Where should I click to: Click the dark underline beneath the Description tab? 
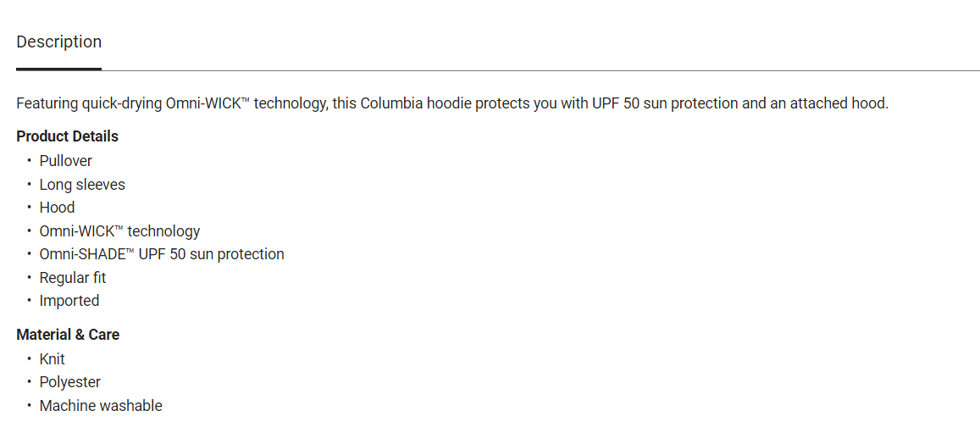pyautogui.click(x=58, y=69)
